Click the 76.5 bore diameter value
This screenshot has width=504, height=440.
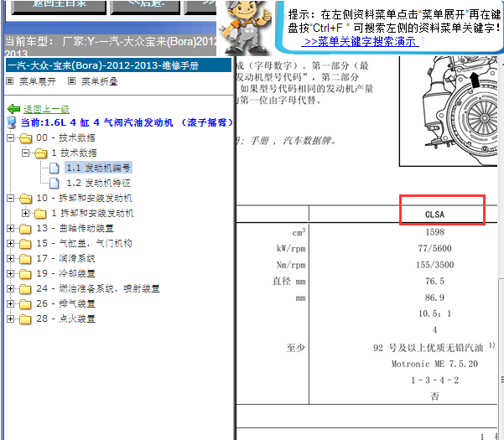pos(435,281)
